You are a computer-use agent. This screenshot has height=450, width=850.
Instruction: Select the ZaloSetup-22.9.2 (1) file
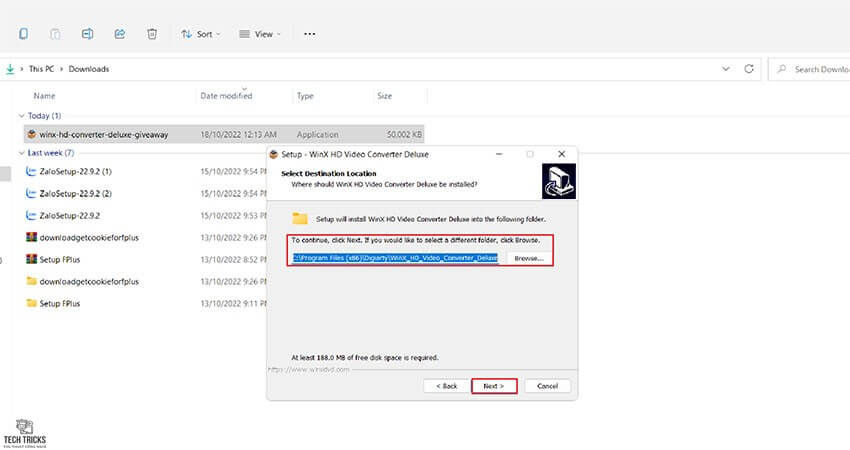pyautogui.click(x=75, y=171)
